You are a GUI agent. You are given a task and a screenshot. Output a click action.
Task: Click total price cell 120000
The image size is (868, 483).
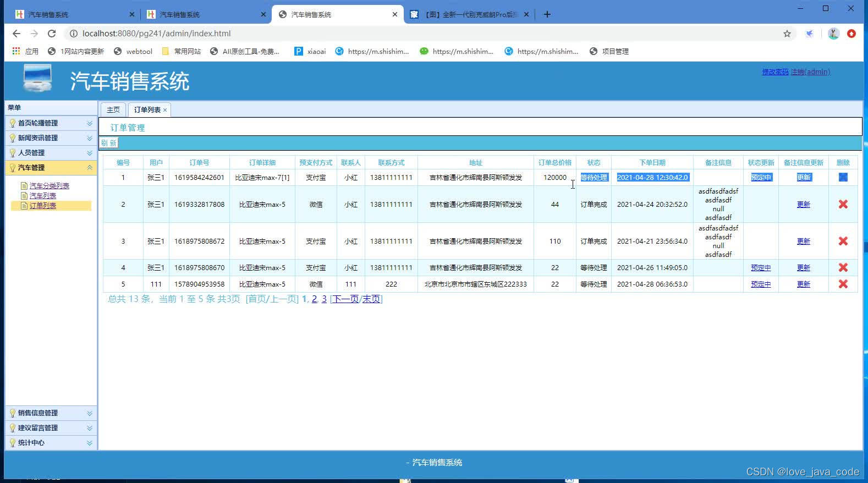(554, 177)
